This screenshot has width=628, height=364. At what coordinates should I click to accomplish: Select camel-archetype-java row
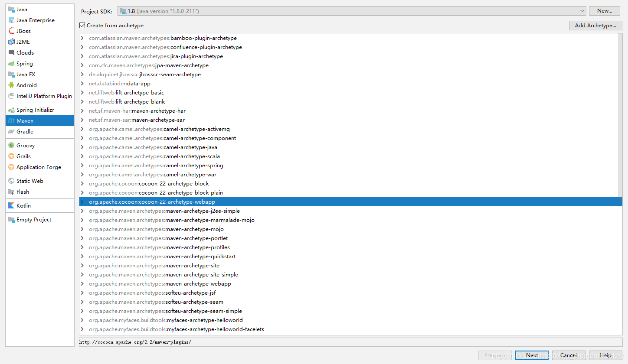(349, 147)
